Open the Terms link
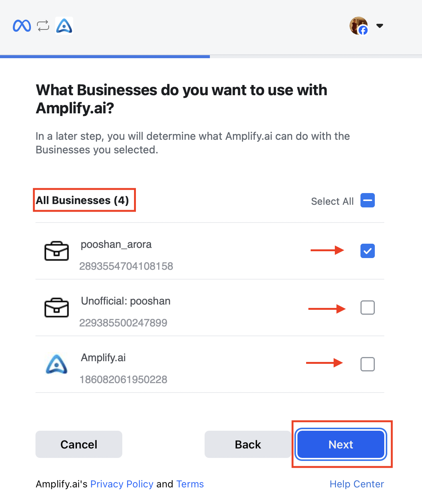 click(190, 484)
